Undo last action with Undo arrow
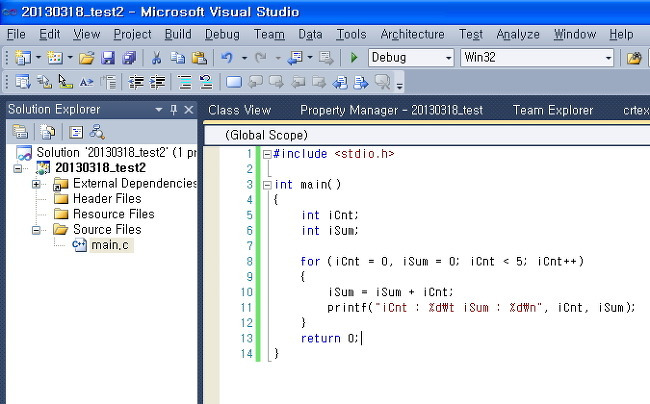This screenshot has width=650, height=404. coord(227,58)
